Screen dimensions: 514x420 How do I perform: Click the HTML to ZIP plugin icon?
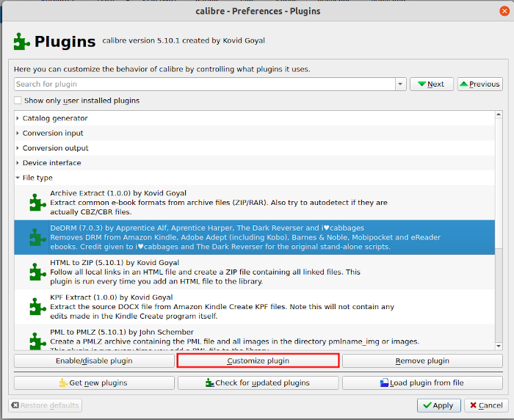tap(37, 272)
